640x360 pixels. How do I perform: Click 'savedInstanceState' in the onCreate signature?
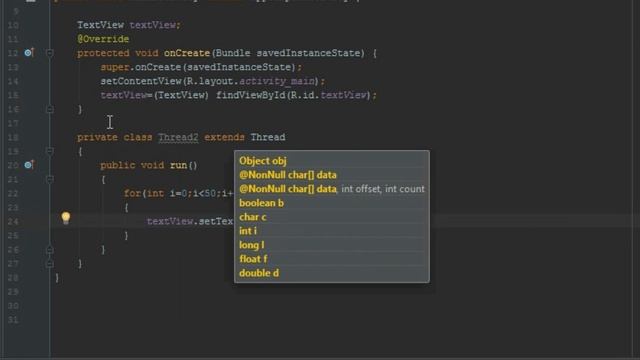point(308,53)
